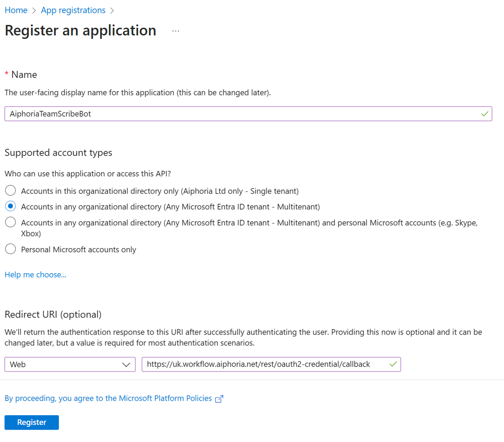Click the red asterisk beside Name
504x442 pixels.
pyautogui.click(x=6, y=74)
